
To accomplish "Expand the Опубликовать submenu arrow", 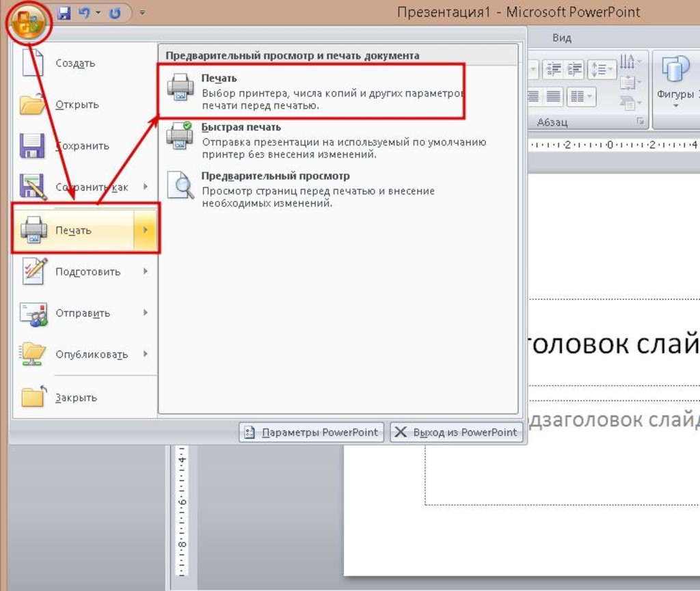I will click(146, 354).
